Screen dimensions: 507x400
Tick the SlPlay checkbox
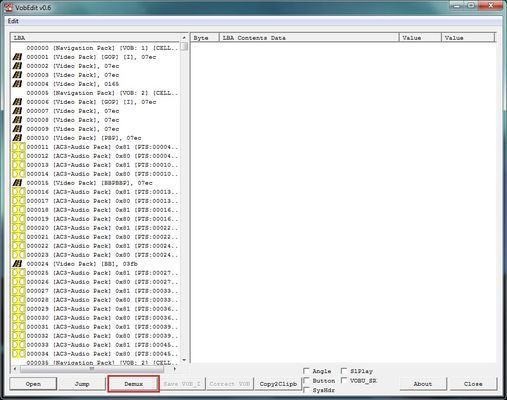[x=344, y=371]
